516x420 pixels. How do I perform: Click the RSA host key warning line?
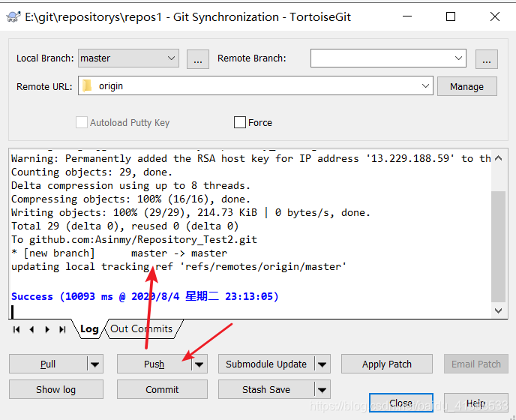coord(251,159)
